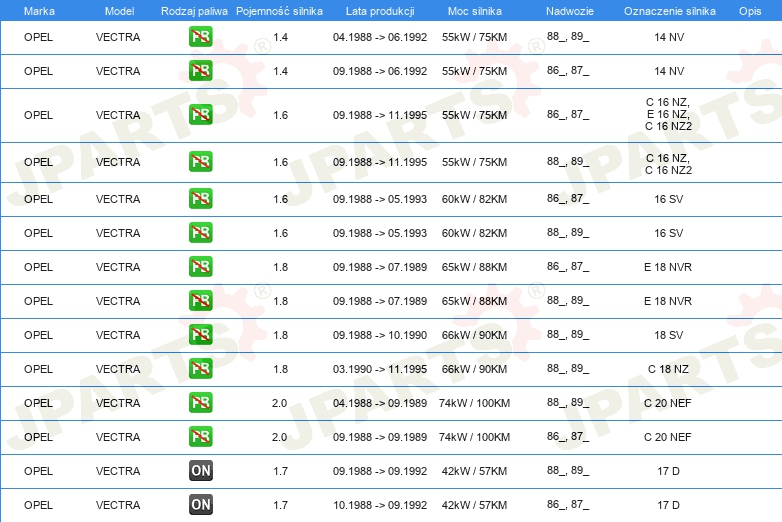Click the 09.1988 -> 09.1989 production years cell

380,437
